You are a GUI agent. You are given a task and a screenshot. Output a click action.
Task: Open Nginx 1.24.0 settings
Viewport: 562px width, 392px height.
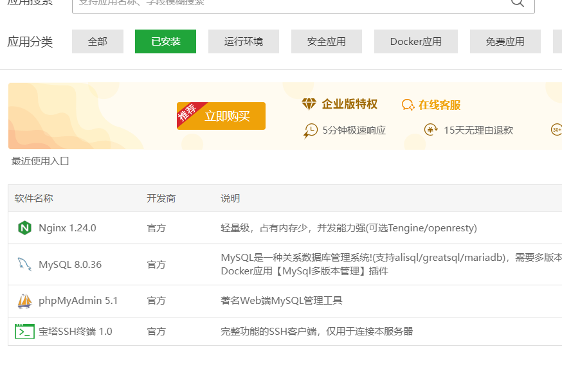coord(68,228)
